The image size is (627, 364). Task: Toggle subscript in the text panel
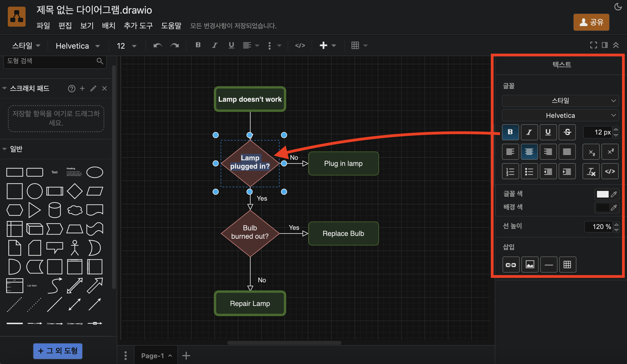point(591,152)
